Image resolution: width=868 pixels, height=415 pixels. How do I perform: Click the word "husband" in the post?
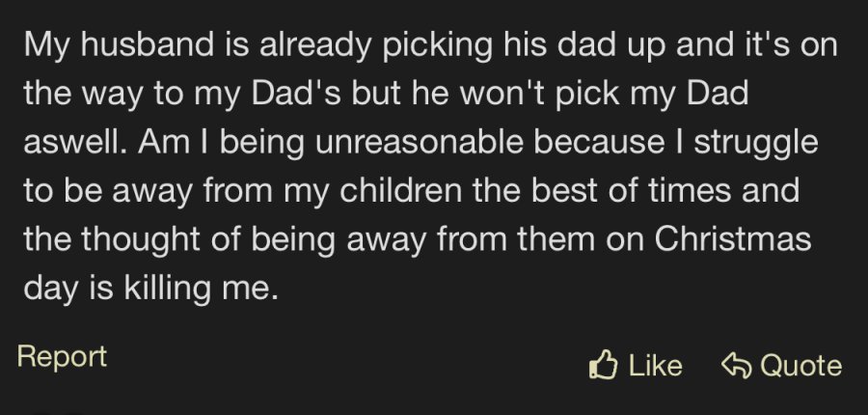click(148, 44)
